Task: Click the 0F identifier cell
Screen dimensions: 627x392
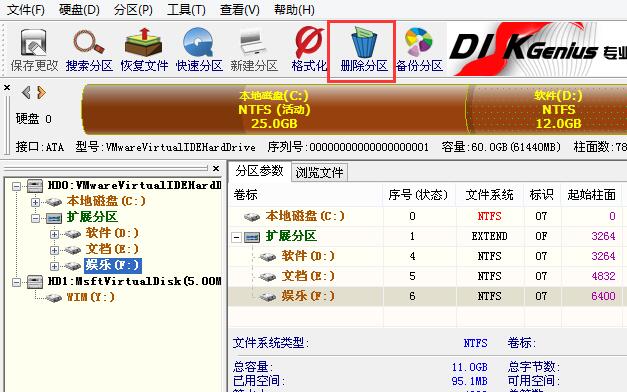Action: 541,236
